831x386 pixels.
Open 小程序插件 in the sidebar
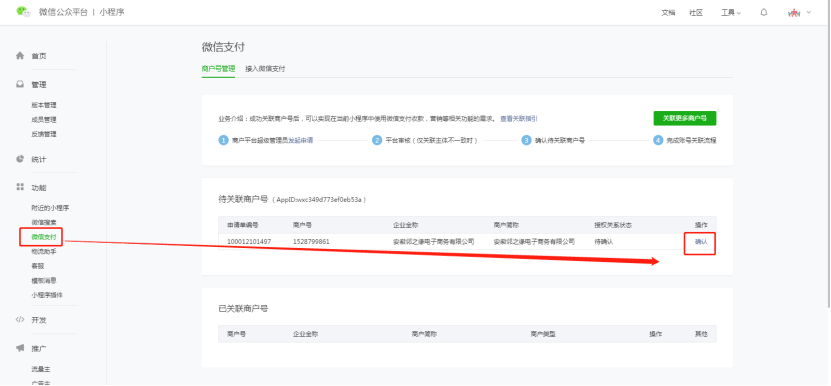47,295
